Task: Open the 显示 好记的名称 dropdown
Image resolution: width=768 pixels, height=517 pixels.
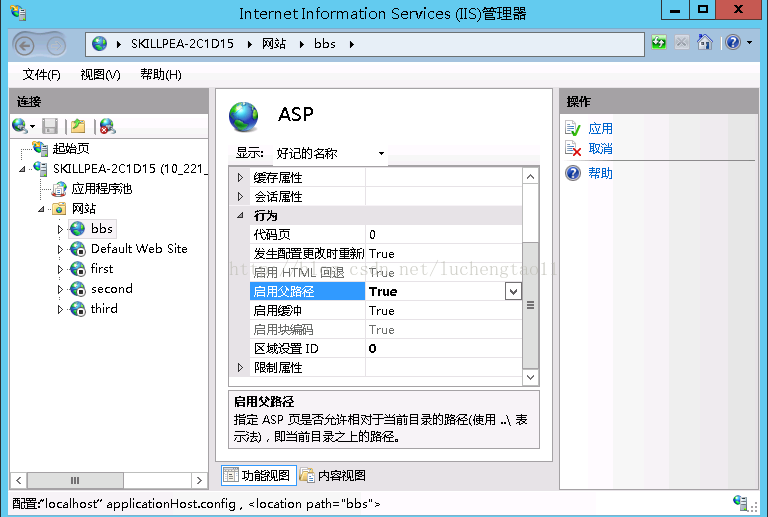Action: pyautogui.click(x=330, y=154)
